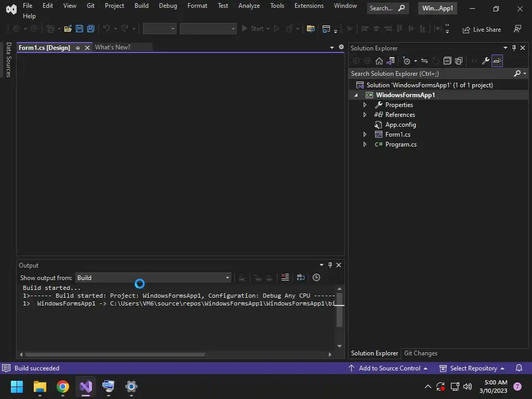
Task: Click the Undo arrow icon
Action: click(107, 29)
